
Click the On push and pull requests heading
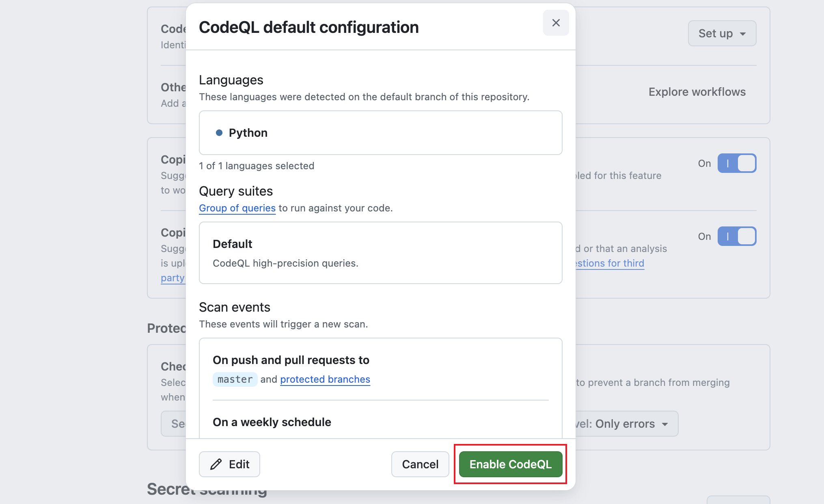click(x=291, y=360)
